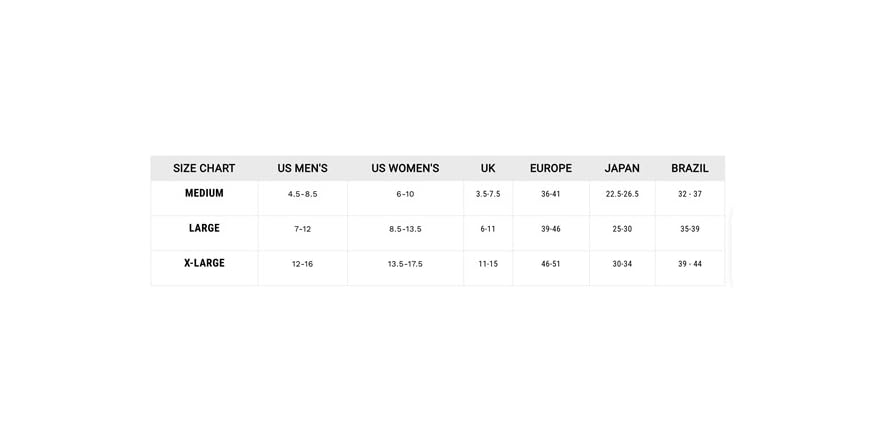Click the BRAZIL column header
The width and height of the screenshot is (882, 441).
[690, 168]
